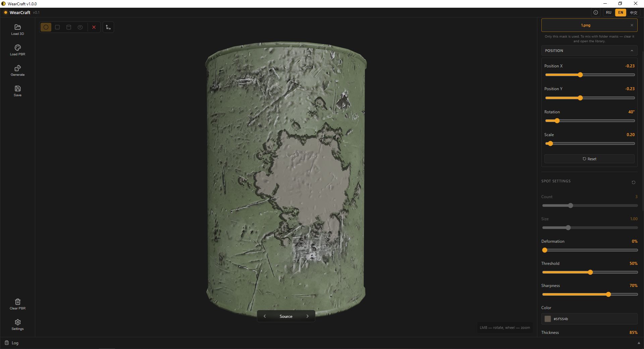Collapse the POSITION section chevron

coord(632,51)
